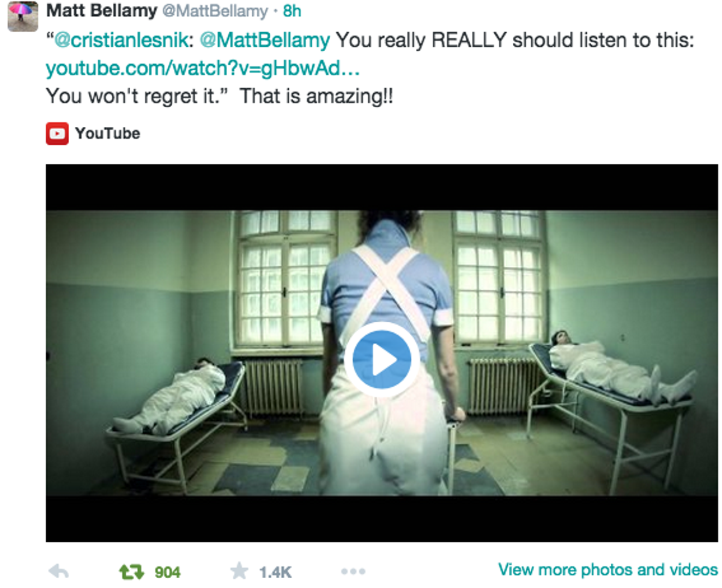Viewport: 722px width, 588px height.
Task: Play the video with the blue play button
Action: [381, 360]
